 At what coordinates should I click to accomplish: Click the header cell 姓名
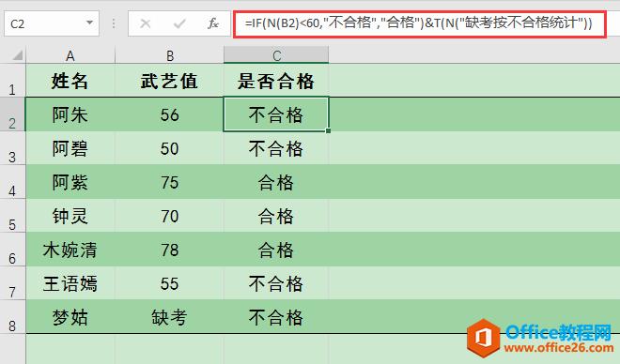(70, 81)
